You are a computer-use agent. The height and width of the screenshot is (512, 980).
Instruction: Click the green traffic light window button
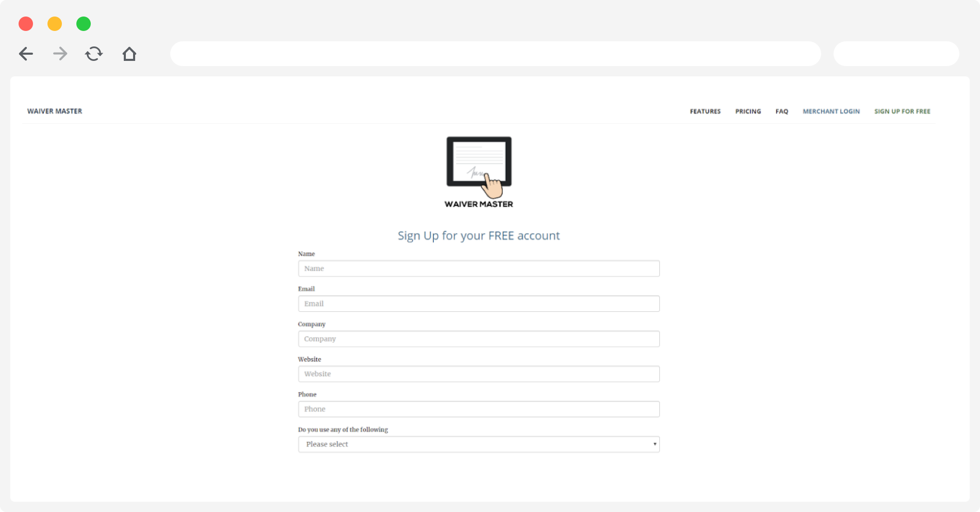click(83, 24)
